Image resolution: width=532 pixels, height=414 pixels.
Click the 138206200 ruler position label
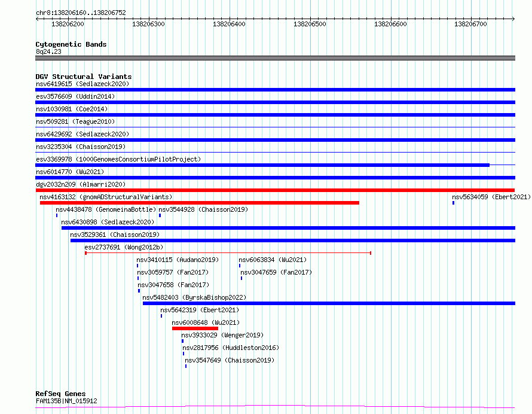[x=68, y=24]
